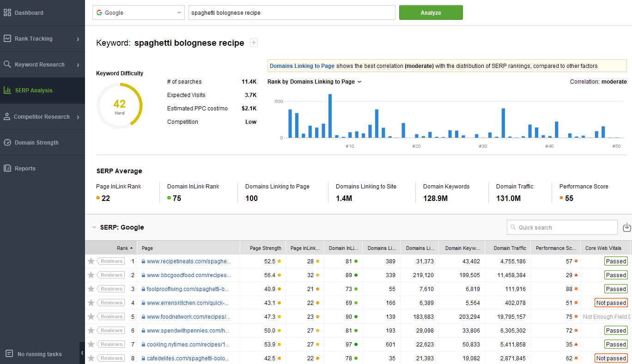Click orange Page InLink Rank indicator dot
Viewport: 632px width, 364px height.
(x=98, y=198)
